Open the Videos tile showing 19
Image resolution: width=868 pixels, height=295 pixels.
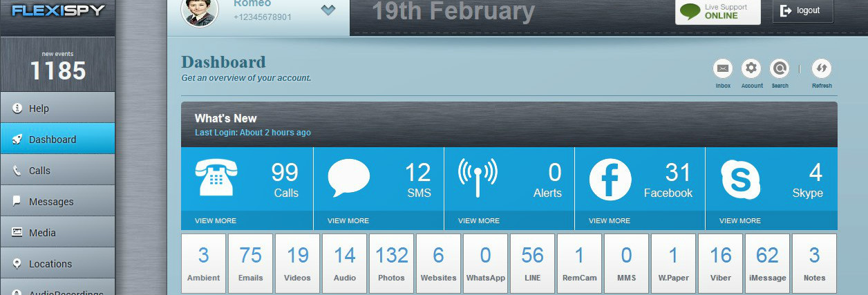pos(297,263)
